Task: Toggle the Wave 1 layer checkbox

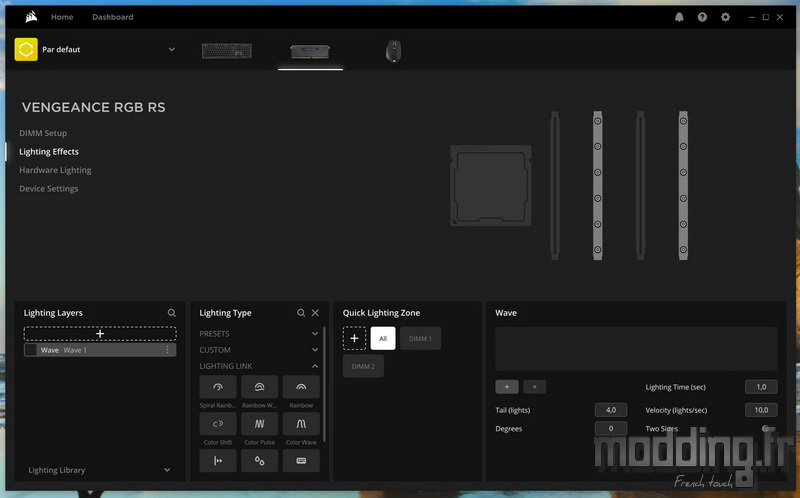Action: pos(31,350)
